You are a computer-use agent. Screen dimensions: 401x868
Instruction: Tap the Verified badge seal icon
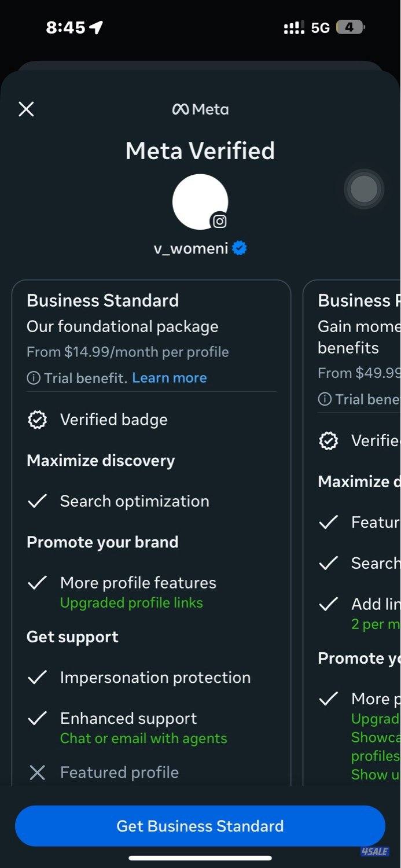38,420
